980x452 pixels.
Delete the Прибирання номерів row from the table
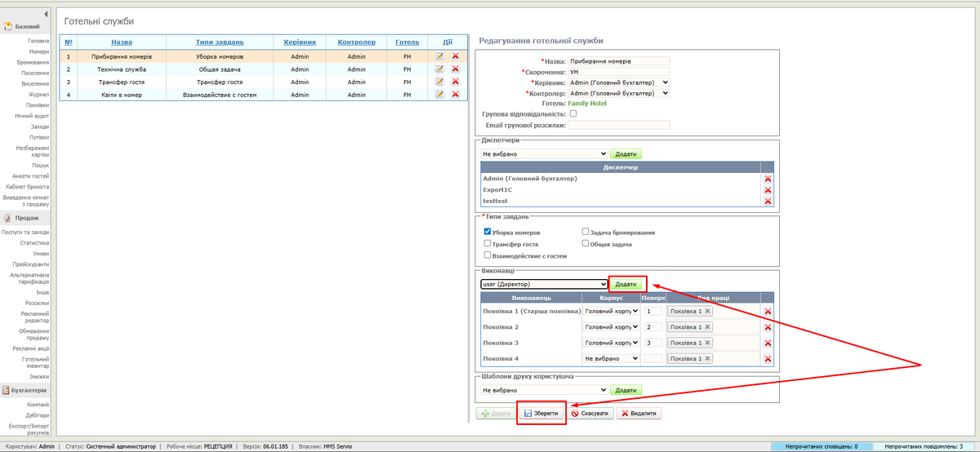[455, 56]
